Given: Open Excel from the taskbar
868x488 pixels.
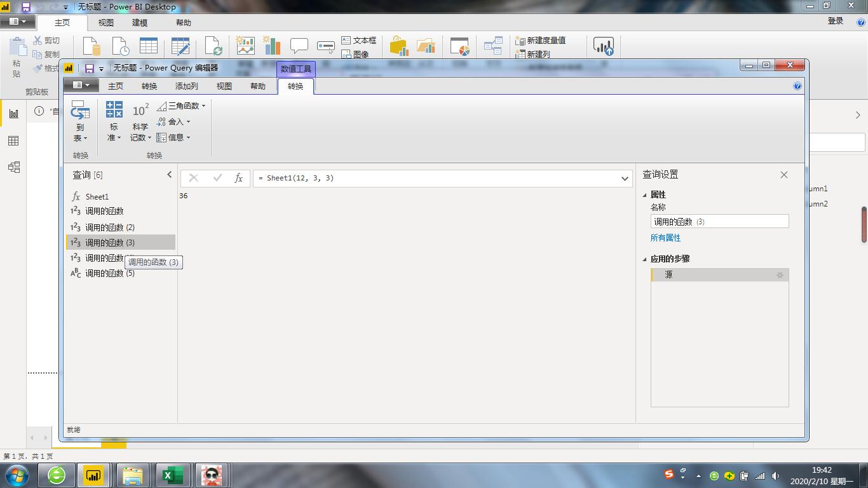Looking at the screenshot, I should click(x=172, y=475).
